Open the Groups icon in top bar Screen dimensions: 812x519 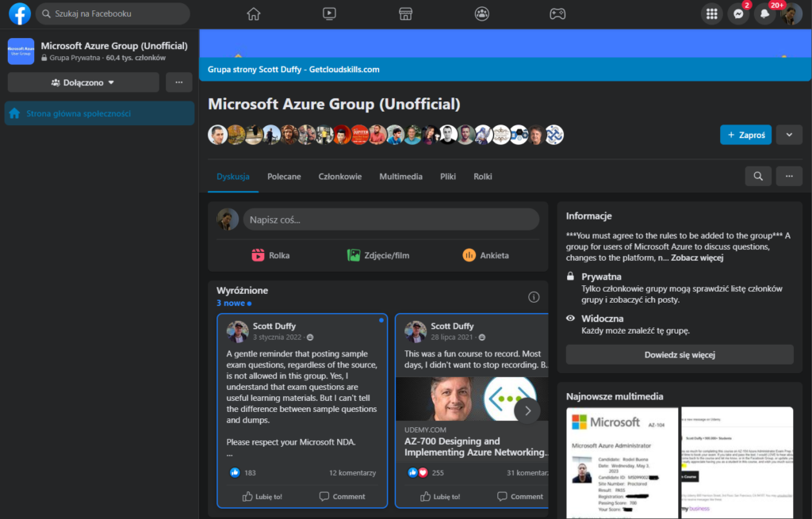tap(481, 14)
